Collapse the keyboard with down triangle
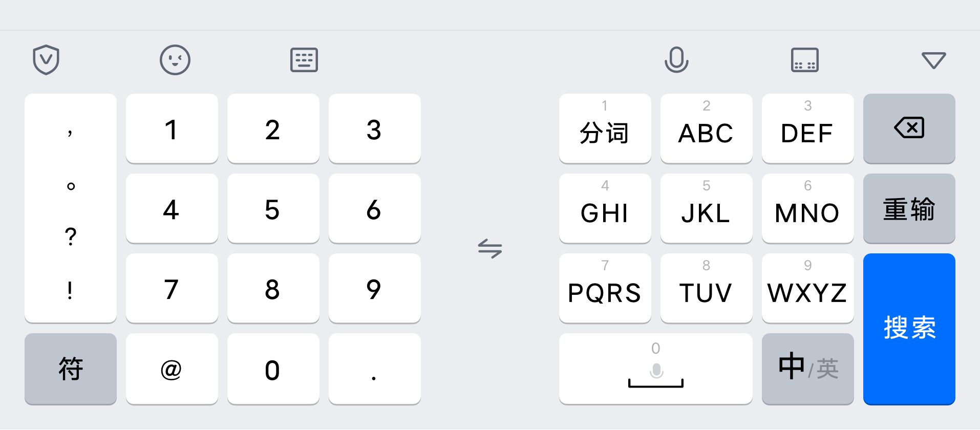Screen dimensions: 980x430 (x=933, y=60)
